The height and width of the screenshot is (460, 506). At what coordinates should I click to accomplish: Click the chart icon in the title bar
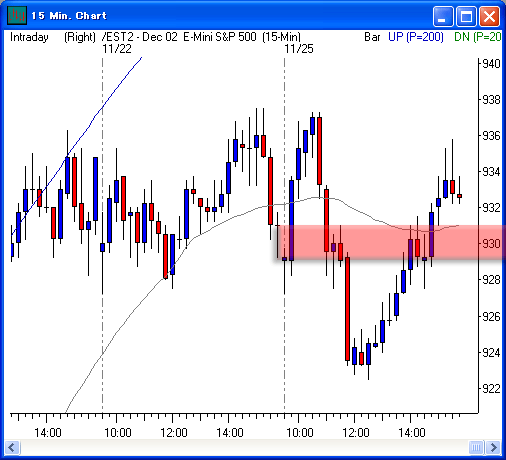(x=17, y=15)
